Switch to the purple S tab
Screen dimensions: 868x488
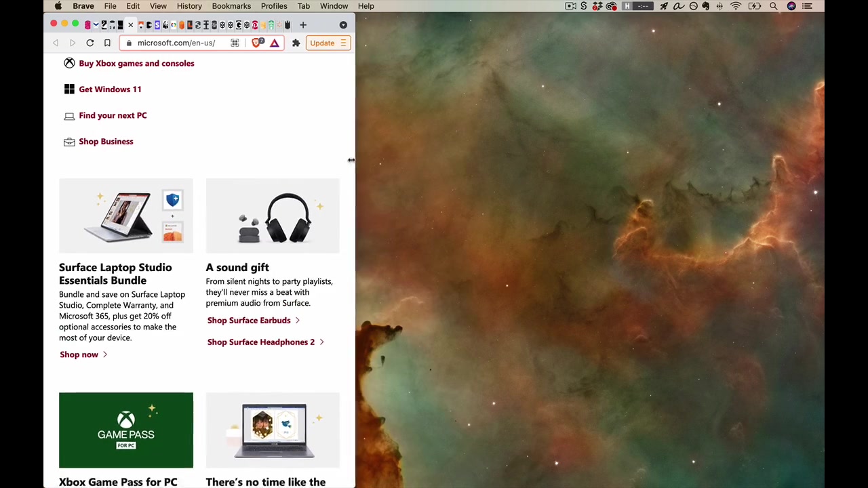157,25
